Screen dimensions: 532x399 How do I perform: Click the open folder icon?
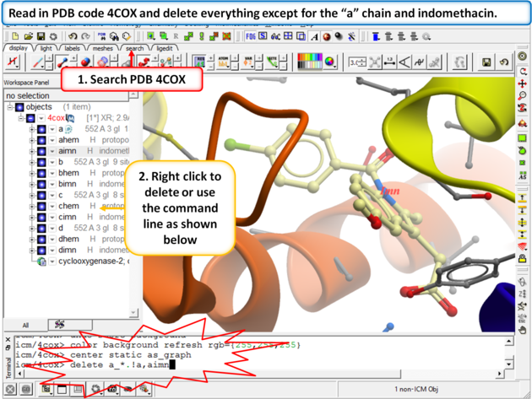coord(30,36)
